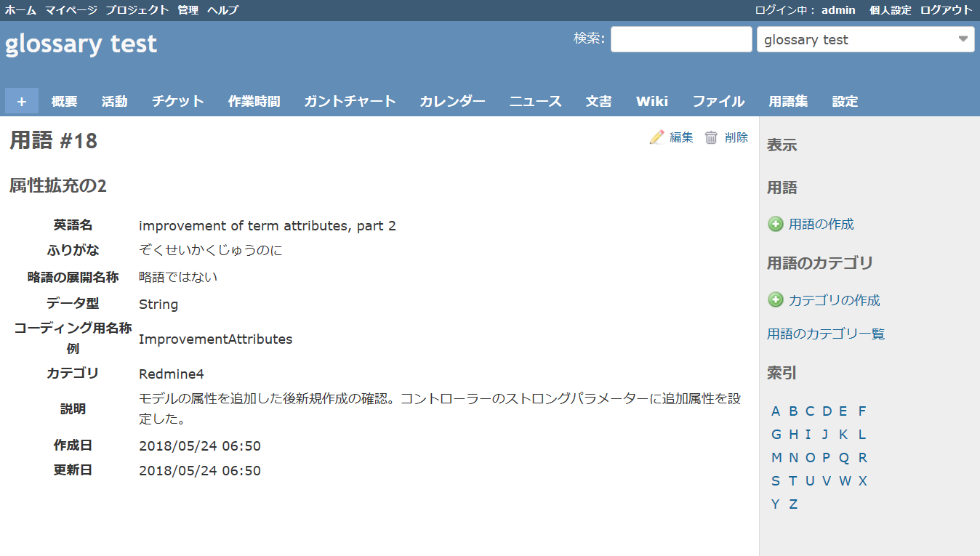Screen dimensions: 980x556
Task: Click the ログアウト link
Action: click(x=946, y=10)
